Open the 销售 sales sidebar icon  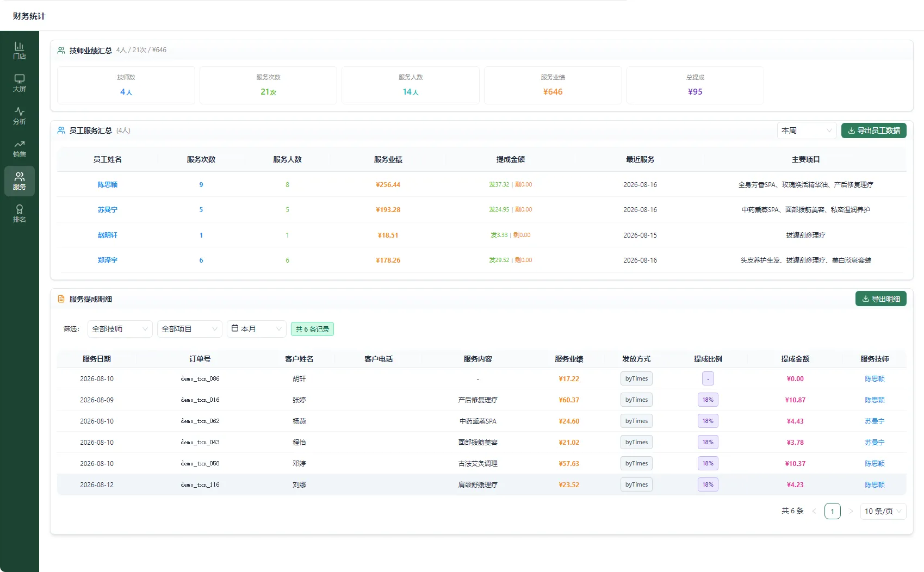tap(20, 148)
